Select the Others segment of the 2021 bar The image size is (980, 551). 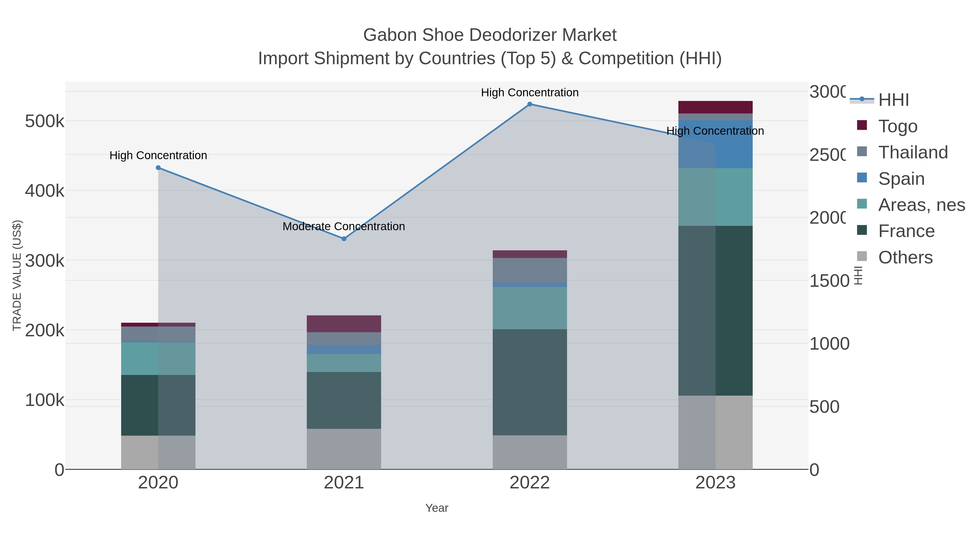click(x=344, y=449)
